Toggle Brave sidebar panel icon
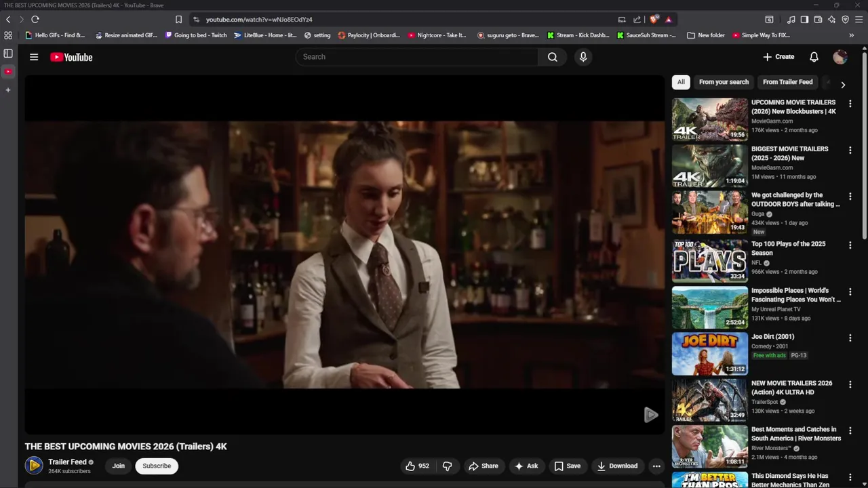 [x=804, y=20]
